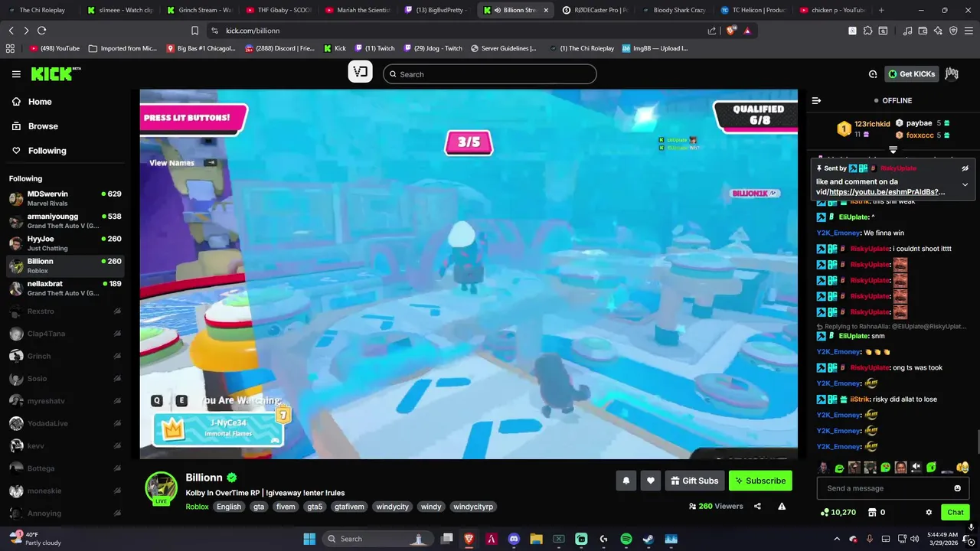Toggle channel notifications bell
980x551 pixels.
tap(626, 481)
